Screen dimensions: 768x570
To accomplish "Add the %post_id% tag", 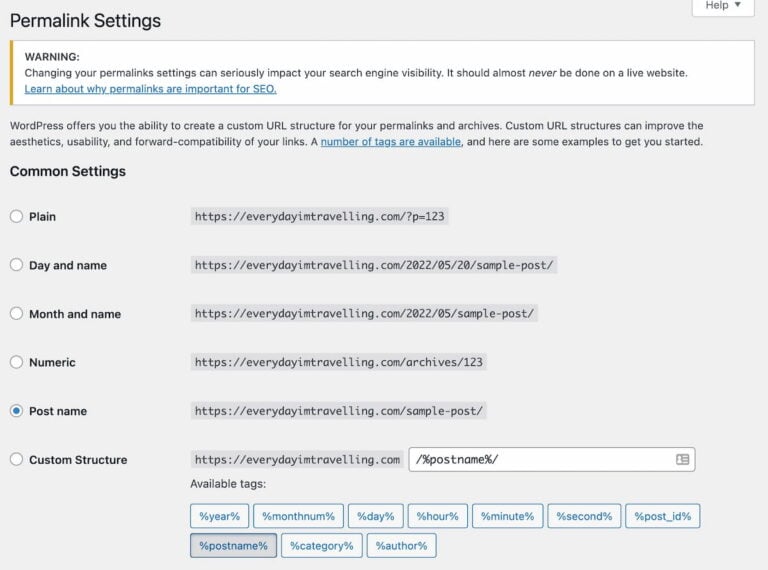I will point(663,516).
